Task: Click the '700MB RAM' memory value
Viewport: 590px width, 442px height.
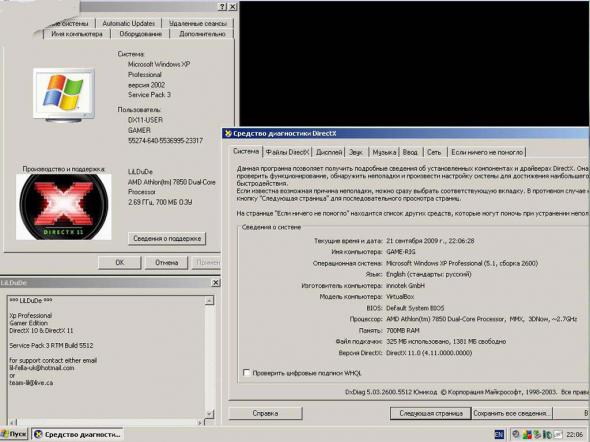Action: point(403,330)
